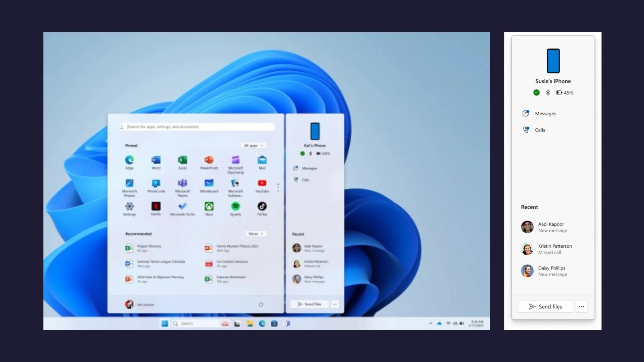This screenshot has height=362, width=644.
Task: Open Calls in Kat's iPhone Start panel
Action: click(x=301, y=180)
